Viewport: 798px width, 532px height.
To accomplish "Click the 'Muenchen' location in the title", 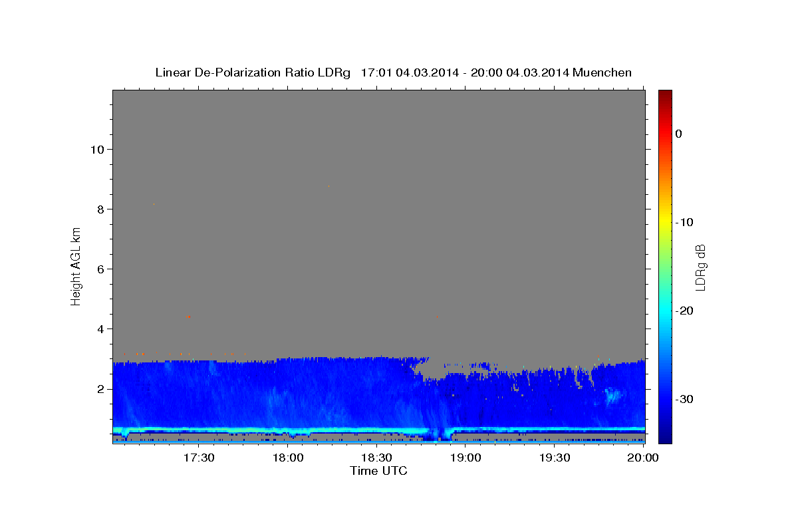I will 602,72.
